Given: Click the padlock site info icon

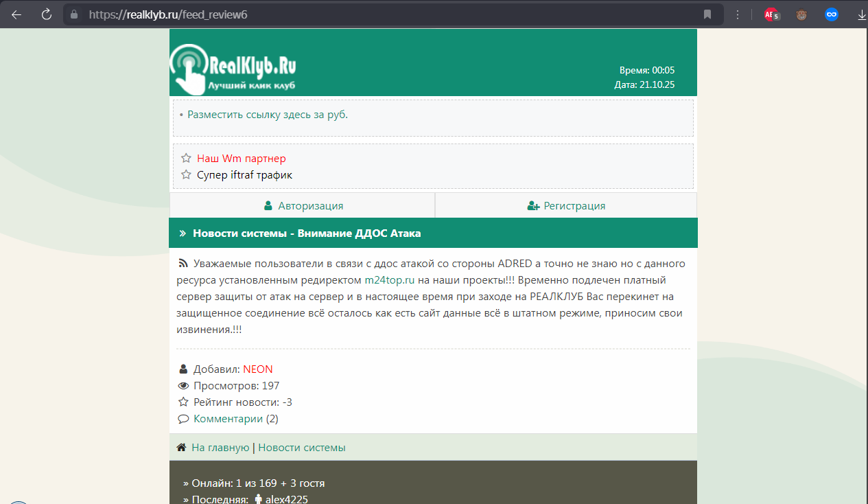Looking at the screenshot, I should 75,14.
